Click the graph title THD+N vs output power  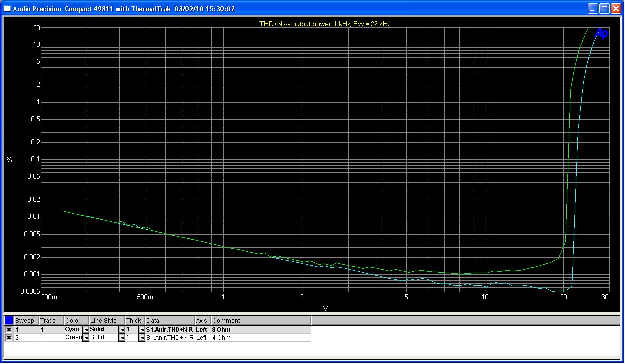pos(325,24)
